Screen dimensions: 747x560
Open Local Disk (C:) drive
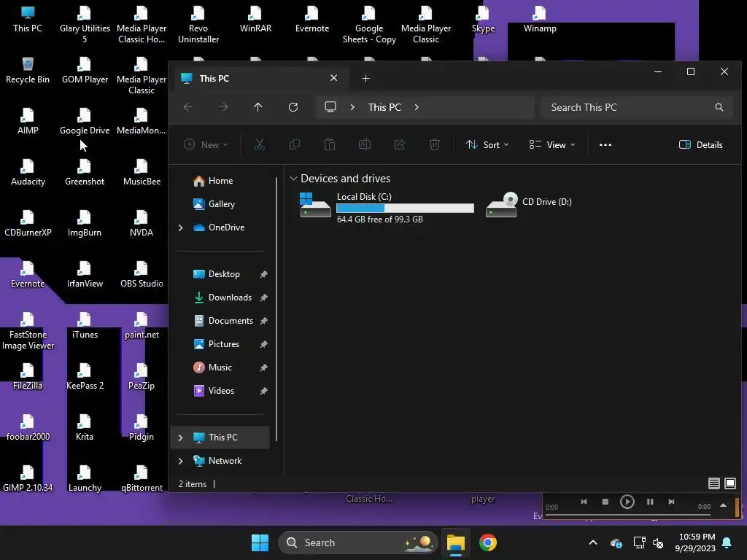[387, 207]
